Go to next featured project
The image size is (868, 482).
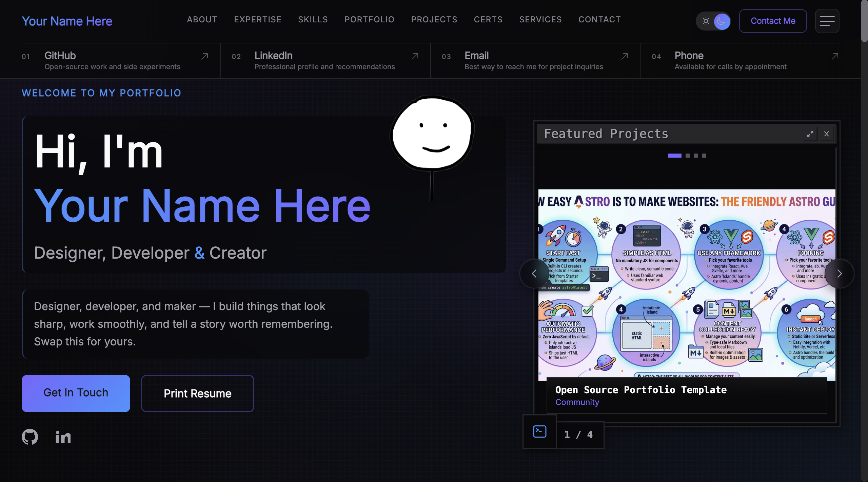click(x=839, y=274)
